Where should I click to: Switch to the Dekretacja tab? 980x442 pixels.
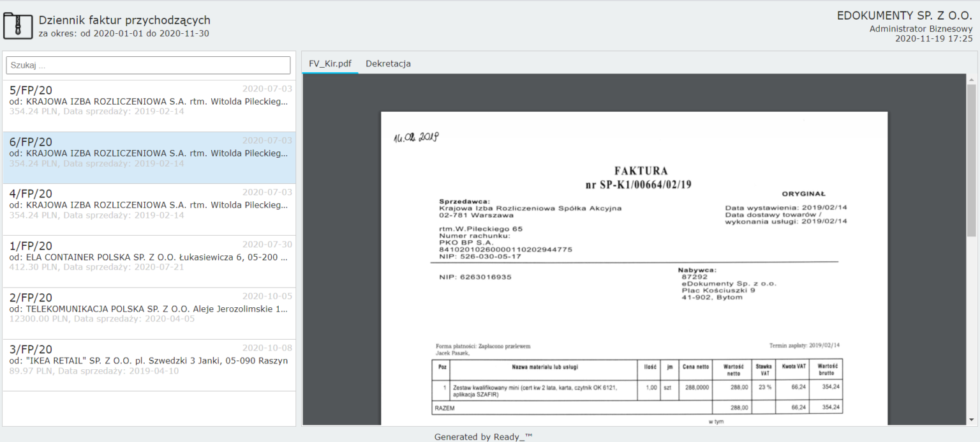(388, 63)
